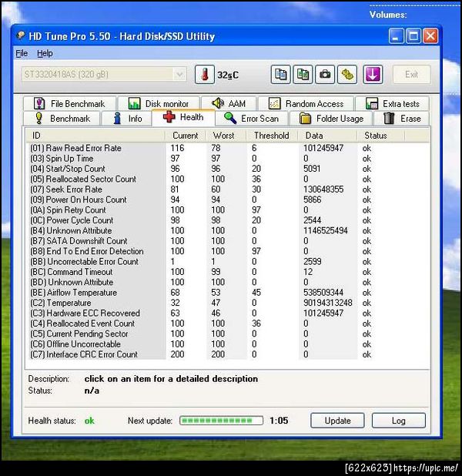Image resolution: width=462 pixels, height=476 pixels.
Task: Select the End To End Error Detection row
Action: (x=228, y=251)
